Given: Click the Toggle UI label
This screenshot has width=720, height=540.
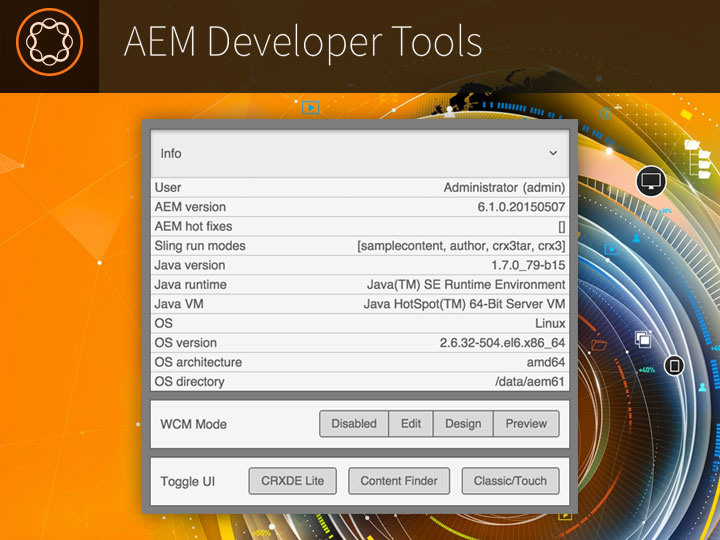Looking at the screenshot, I should pyautogui.click(x=187, y=481).
